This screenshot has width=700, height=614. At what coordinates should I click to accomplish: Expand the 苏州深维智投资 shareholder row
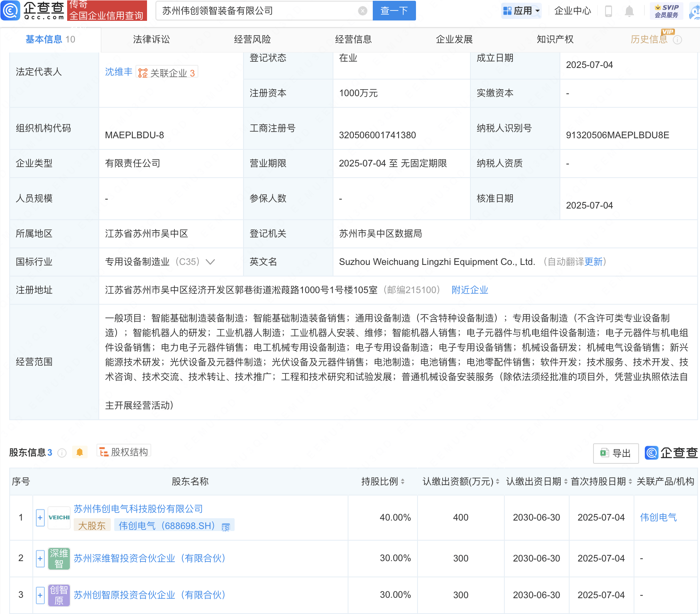coord(41,558)
